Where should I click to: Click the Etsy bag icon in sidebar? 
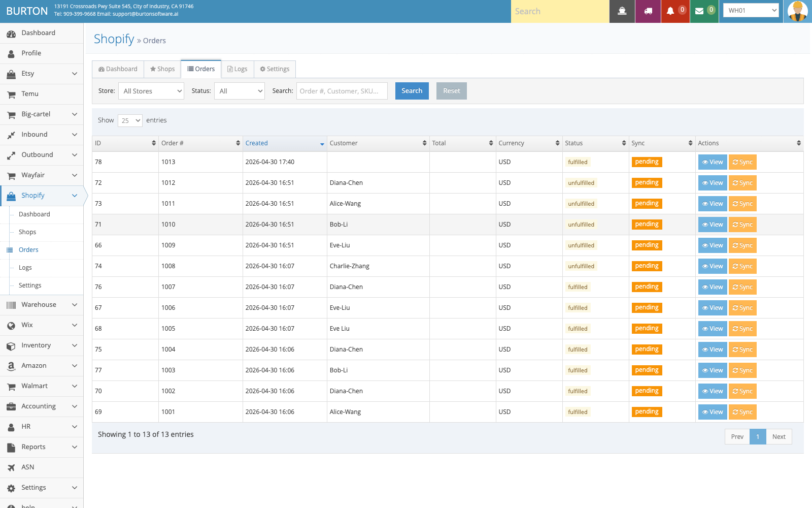[11, 74]
